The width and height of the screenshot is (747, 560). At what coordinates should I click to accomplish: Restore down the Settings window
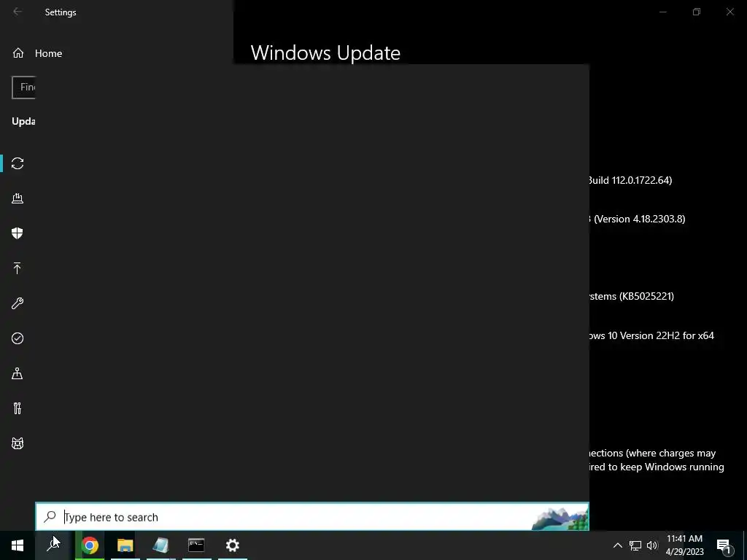697,12
